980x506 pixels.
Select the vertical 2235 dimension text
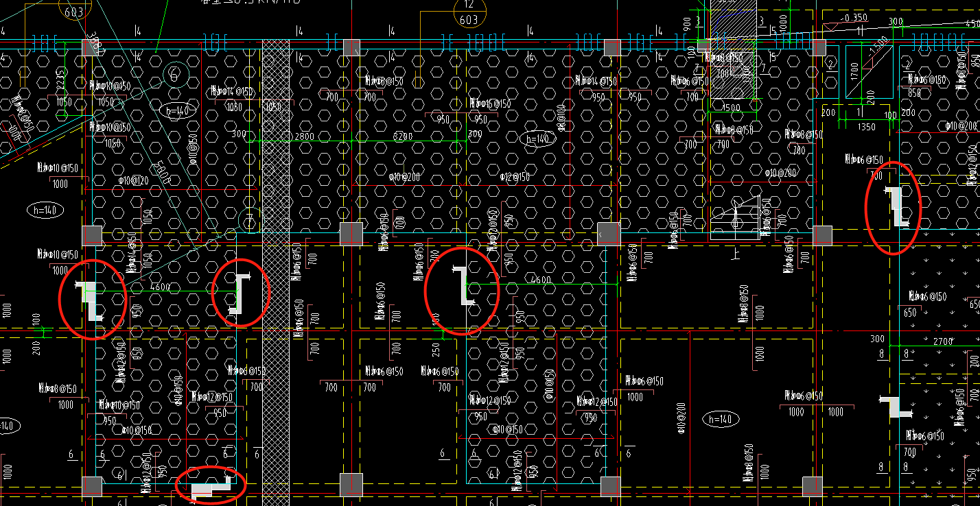coord(62,77)
